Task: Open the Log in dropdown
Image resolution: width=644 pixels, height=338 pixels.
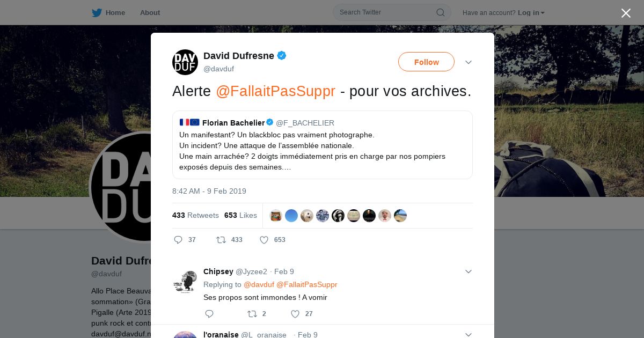Action: click(531, 12)
